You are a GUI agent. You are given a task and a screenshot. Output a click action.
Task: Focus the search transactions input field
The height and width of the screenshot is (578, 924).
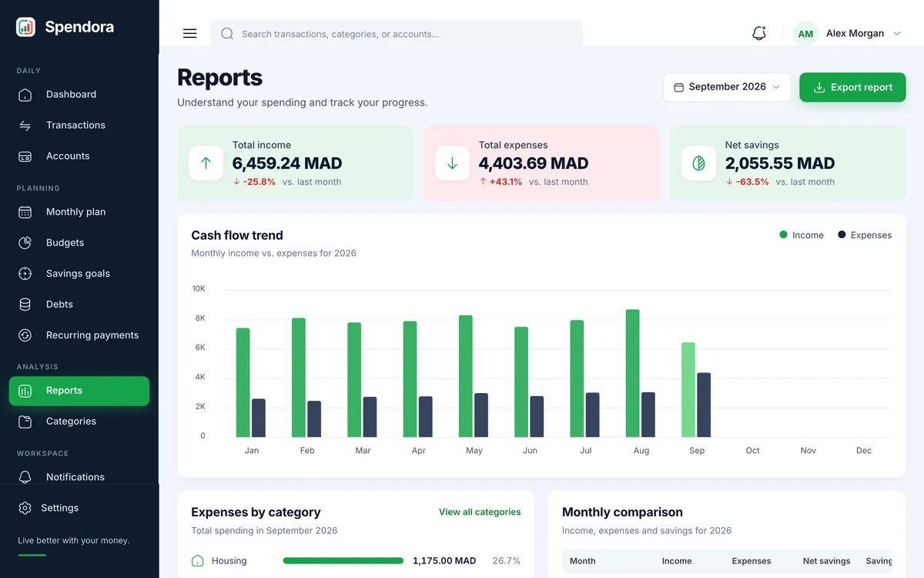[397, 34]
